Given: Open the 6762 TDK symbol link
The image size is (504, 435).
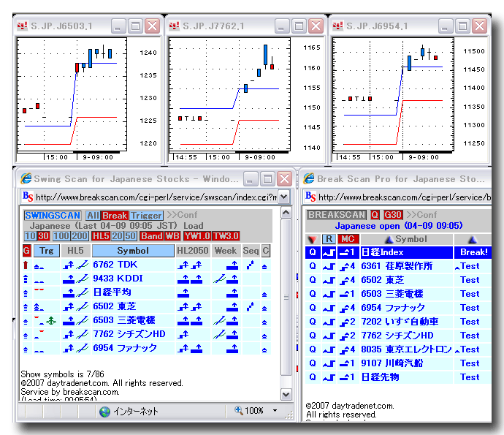Looking at the screenshot, I should click(x=115, y=265).
